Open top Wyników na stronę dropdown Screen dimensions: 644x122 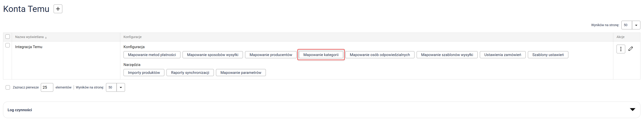click(636, 25)
